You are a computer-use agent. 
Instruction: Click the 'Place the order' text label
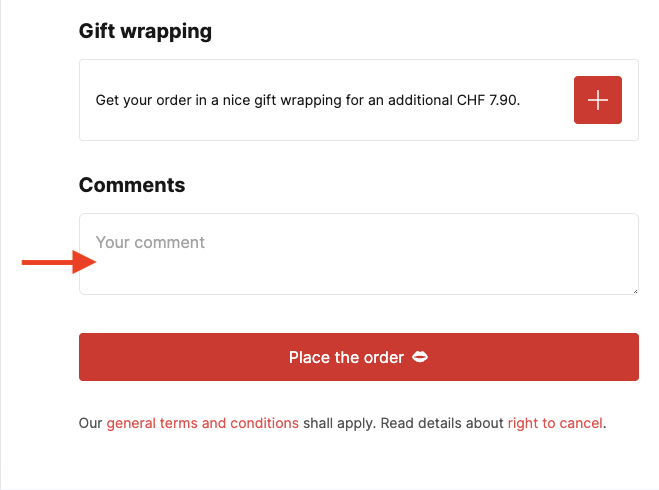click(x=346, y=357)
